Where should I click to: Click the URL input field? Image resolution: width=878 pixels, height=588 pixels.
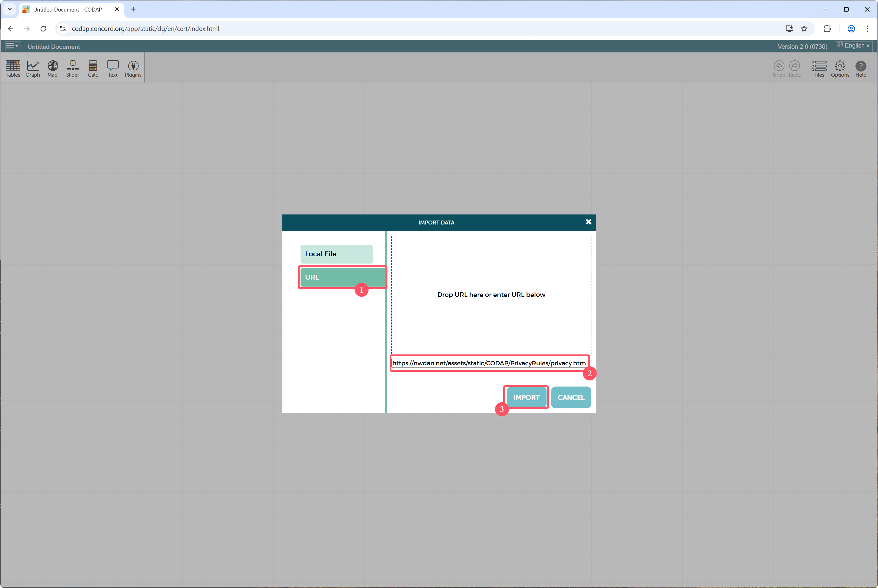[489, 363]
